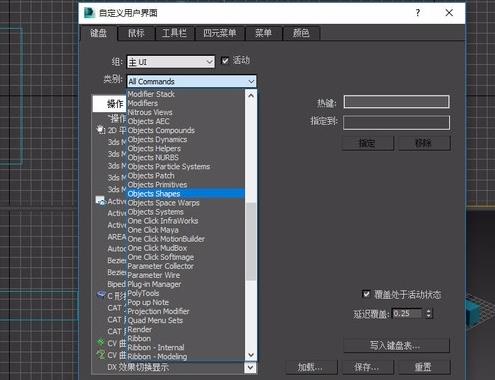Click the category list scrollbar thumb

pyautogui.click(x=251, y=241)
